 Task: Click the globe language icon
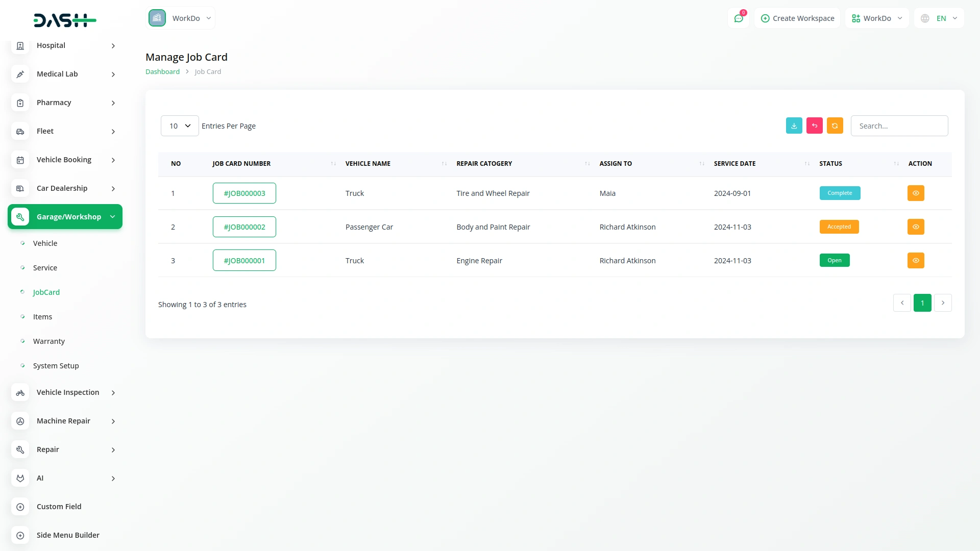click(x=925, y=18)
